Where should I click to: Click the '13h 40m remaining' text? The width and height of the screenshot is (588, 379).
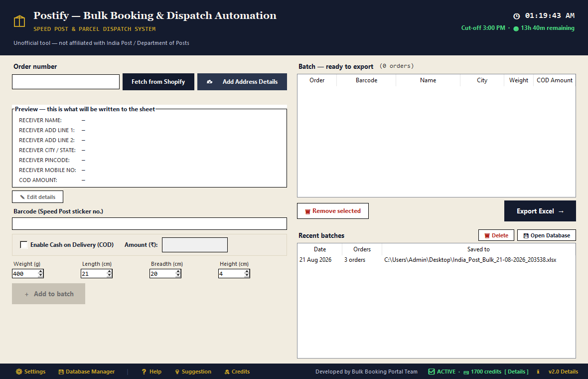(x=548, y=28)
